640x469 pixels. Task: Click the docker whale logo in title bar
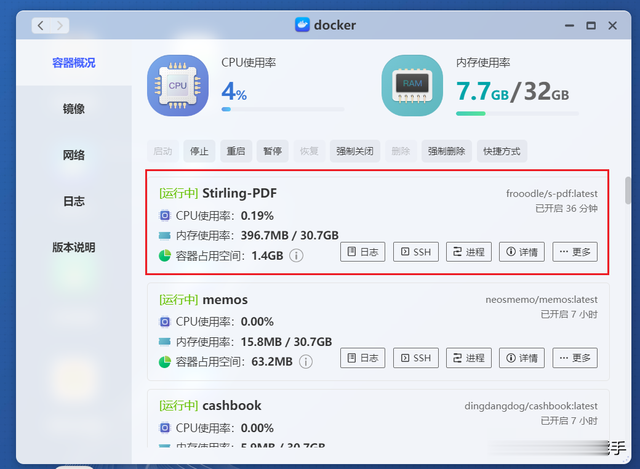(302, 25)
